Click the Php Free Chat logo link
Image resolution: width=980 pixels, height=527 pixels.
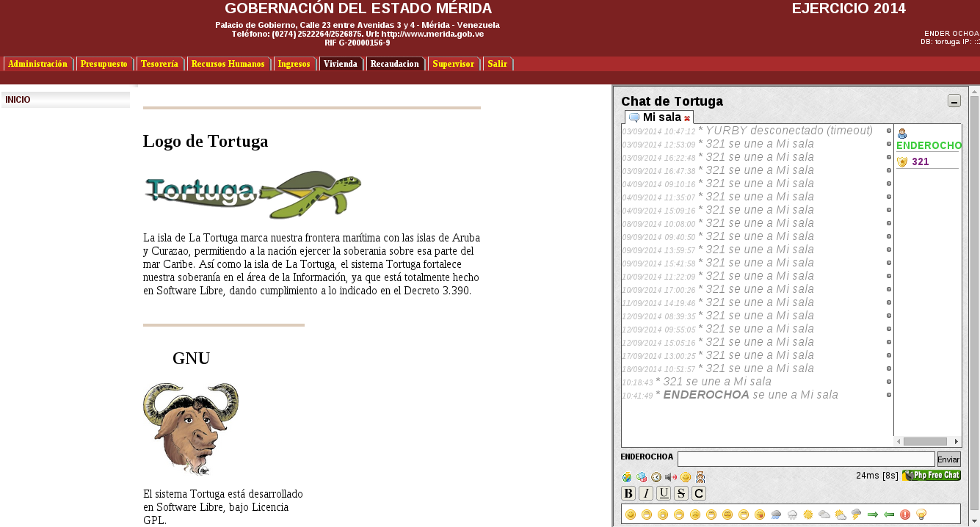tap(932, 476)
